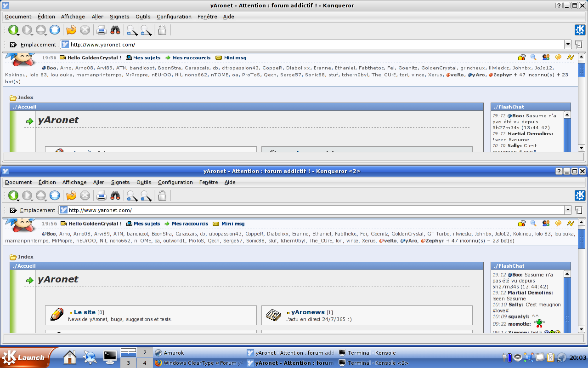Screen dimensions: 588x368
Task: Click the Security padlock icon in the top Konqueror toolbar
Action: pyautogui.click(x=162, y=30)
